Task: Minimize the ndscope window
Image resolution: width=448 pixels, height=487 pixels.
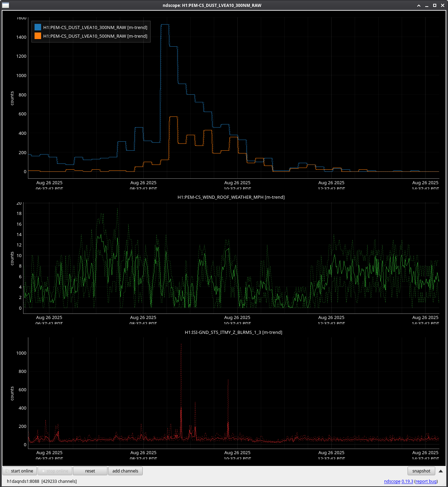Action: coord(427,6)
